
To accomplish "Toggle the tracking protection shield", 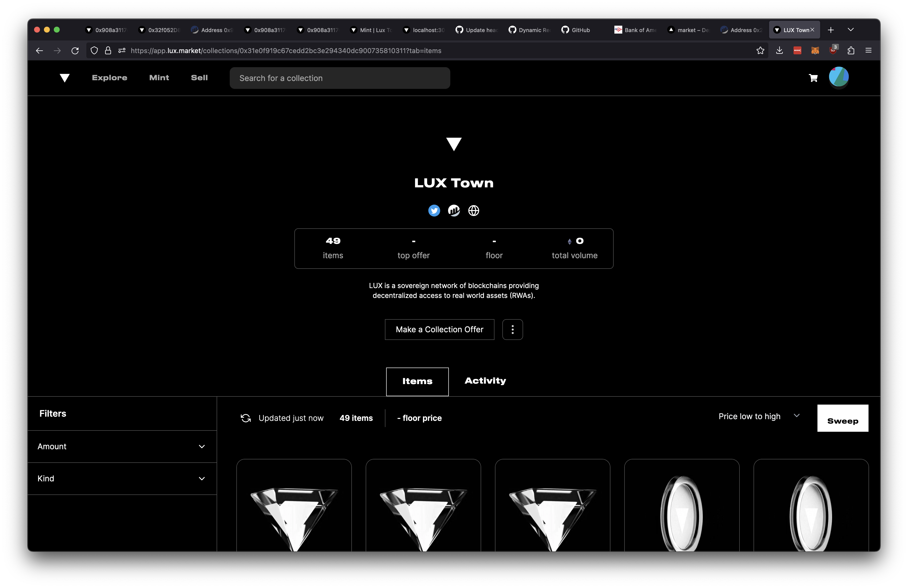I will click(94, 50).
